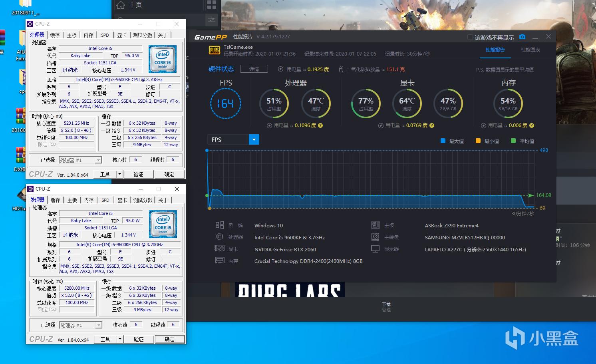Click the hard disk icon in specs list
Screen dimensions: 596x364
(x=375, y=237)
